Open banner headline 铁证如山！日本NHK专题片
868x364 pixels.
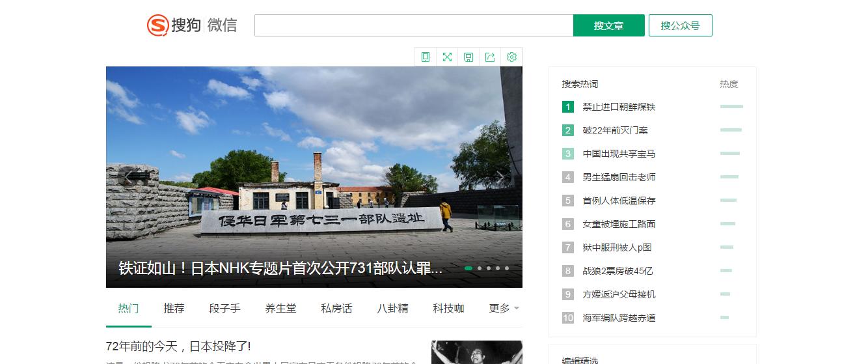[280, 268]
